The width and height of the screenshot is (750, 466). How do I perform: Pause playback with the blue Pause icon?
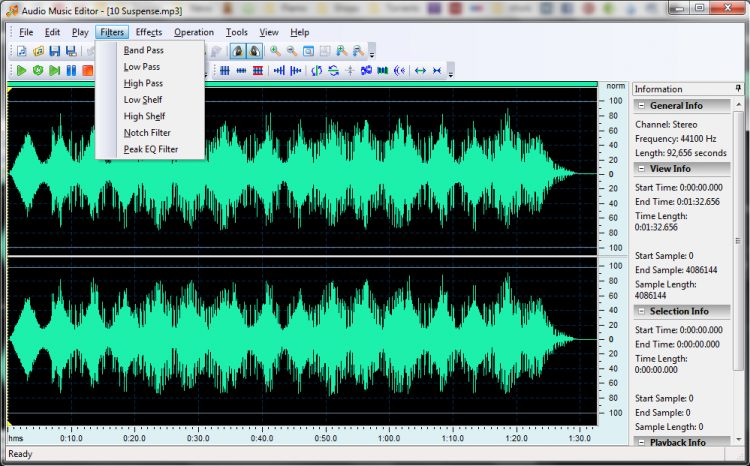[x=71, y=70]
